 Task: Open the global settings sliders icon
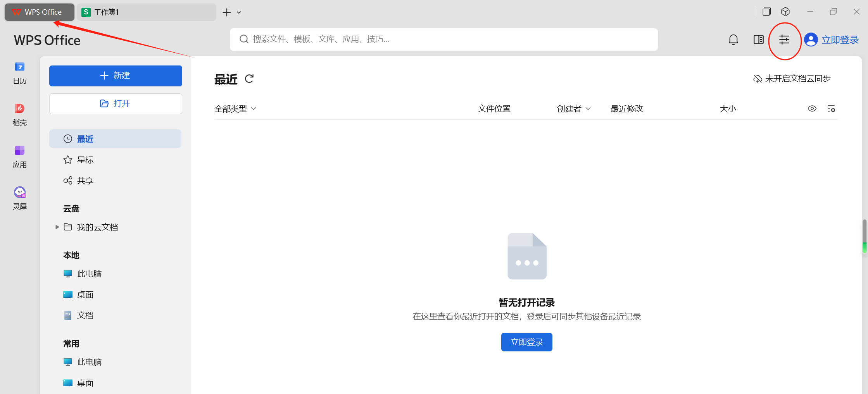[784, 40]
